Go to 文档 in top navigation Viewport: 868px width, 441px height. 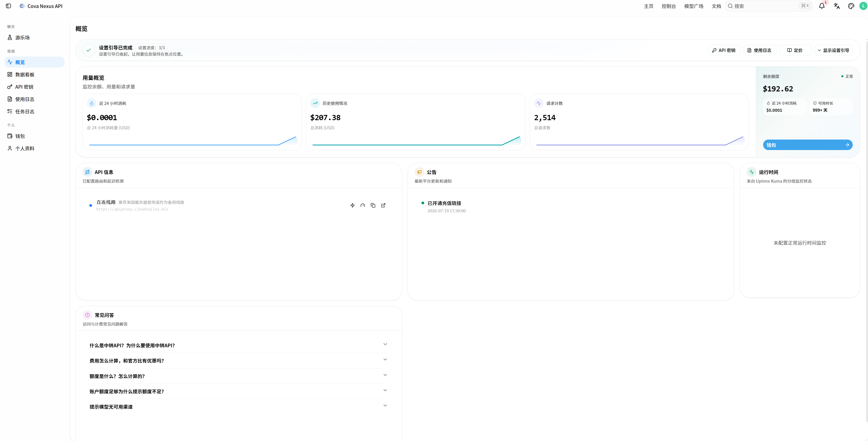716,6
